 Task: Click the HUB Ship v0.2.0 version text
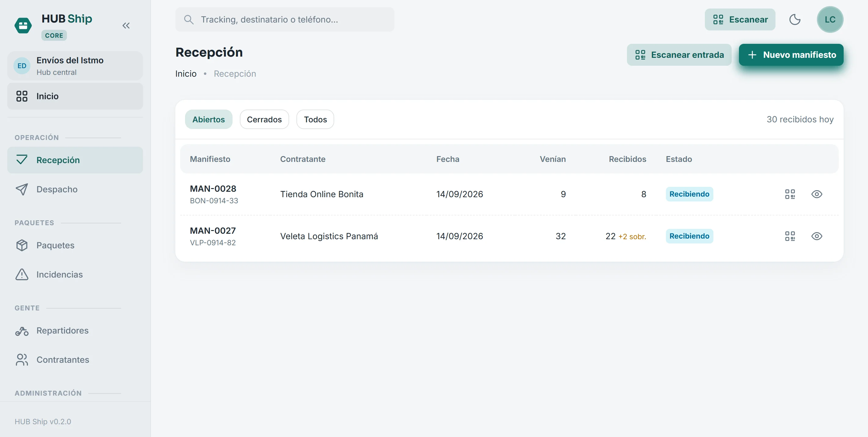tap(43, 421)
